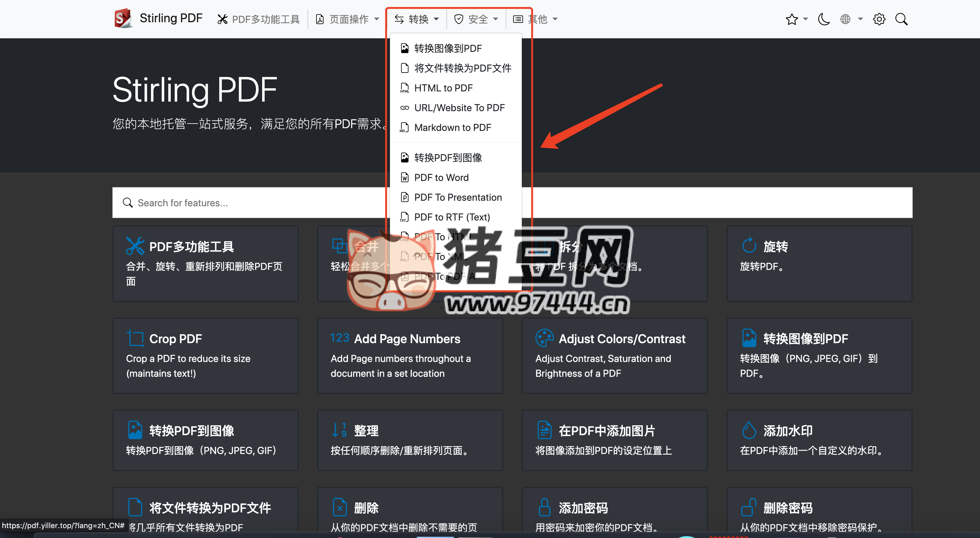The image size is (980, 538).
Task: Select URL/Website To PDF option
Action: point(459,108)
